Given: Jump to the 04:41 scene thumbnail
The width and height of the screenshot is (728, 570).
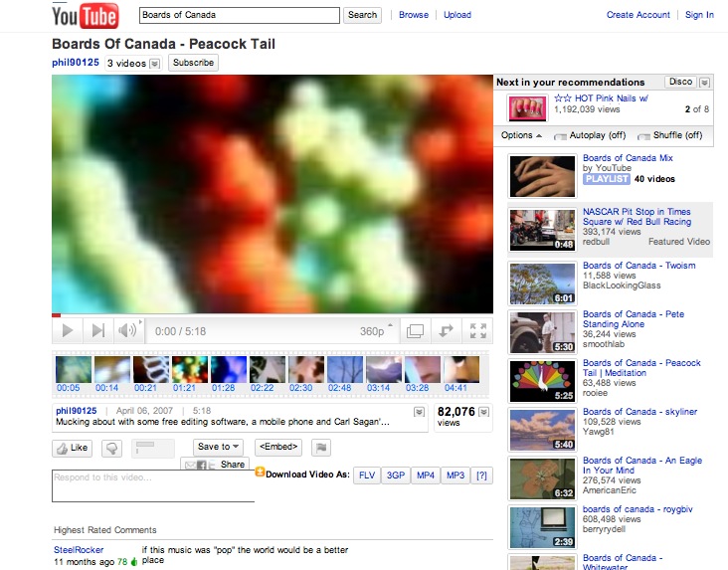Looking at the screenshot, I should pyautogui.click(x=461, y=369).
